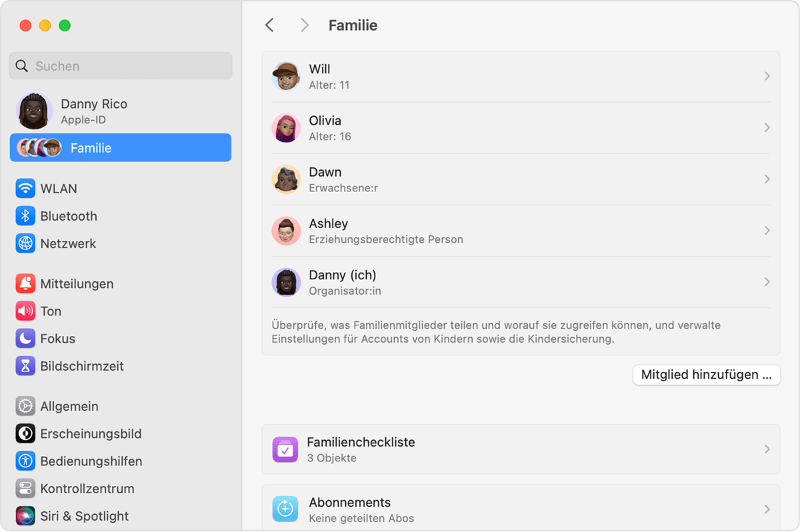
Task: Select Ton sidebar label
Action: point(51,311)
